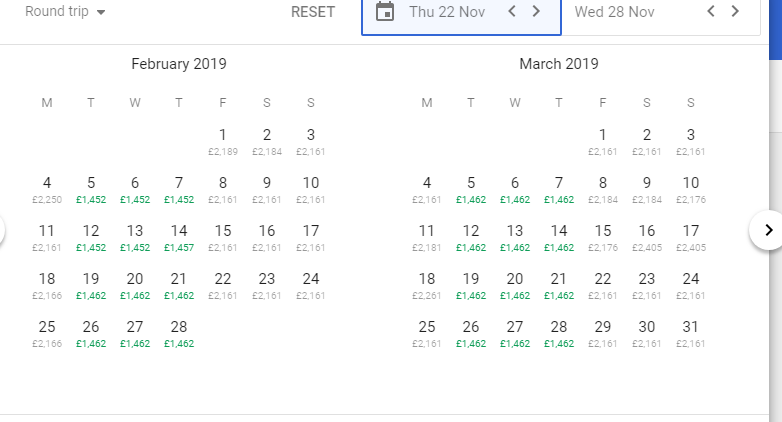Select February 1 in the calendar
This screenshot has height=422, width=782.
coord(222,141)
